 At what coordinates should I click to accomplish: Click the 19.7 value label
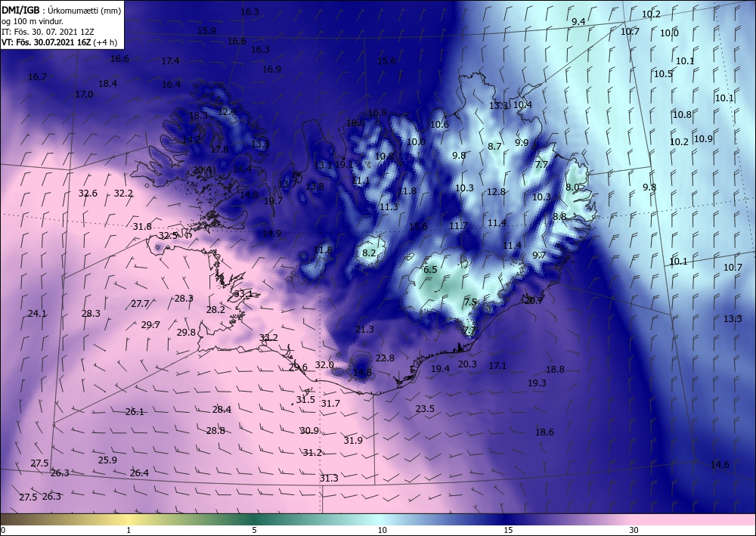273,200
